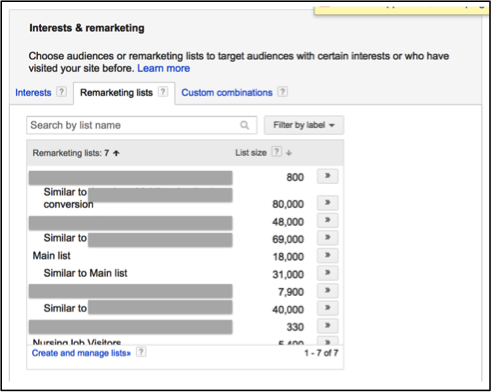Open help icon beside List size header
The image size is (491, 392).
point(276,152)
